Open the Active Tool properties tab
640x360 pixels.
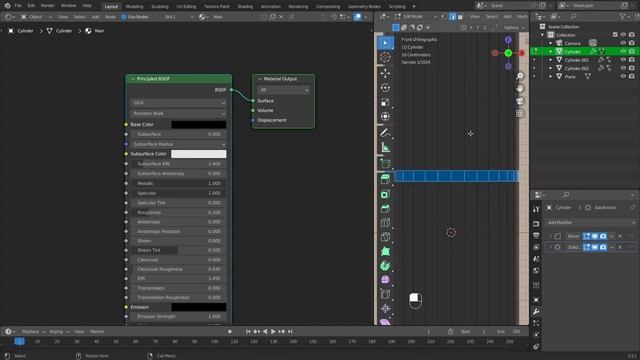(536, 209)
